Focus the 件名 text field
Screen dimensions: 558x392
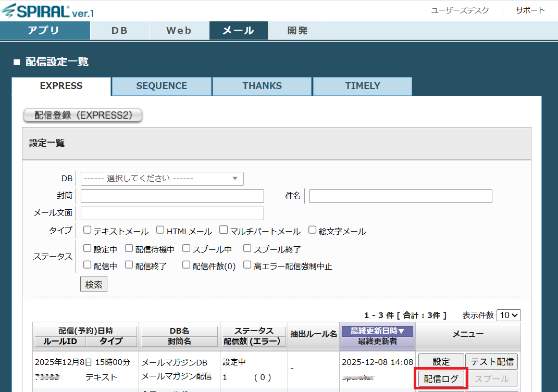400,196
